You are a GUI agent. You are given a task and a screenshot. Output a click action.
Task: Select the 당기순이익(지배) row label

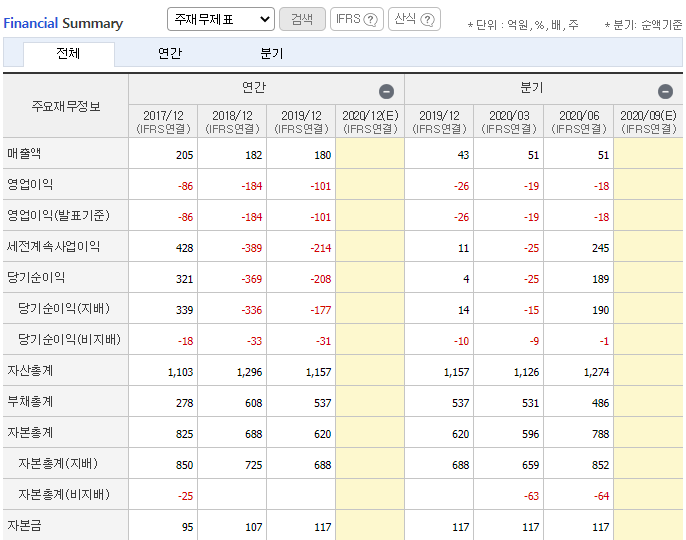click(x=64, y=309)
